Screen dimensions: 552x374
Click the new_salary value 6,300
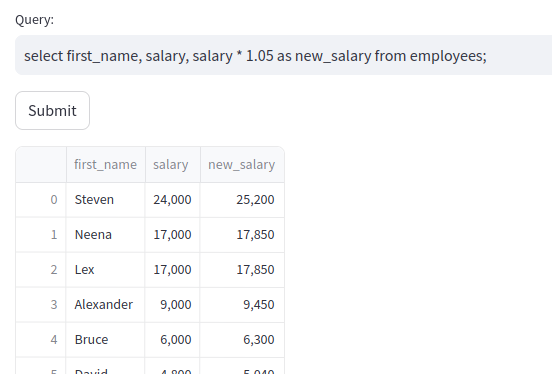tap(242, 339)
